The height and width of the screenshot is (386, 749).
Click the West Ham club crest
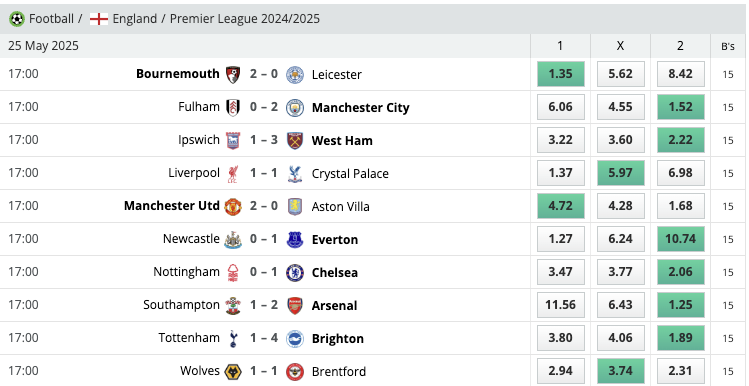tap(295, 141)
